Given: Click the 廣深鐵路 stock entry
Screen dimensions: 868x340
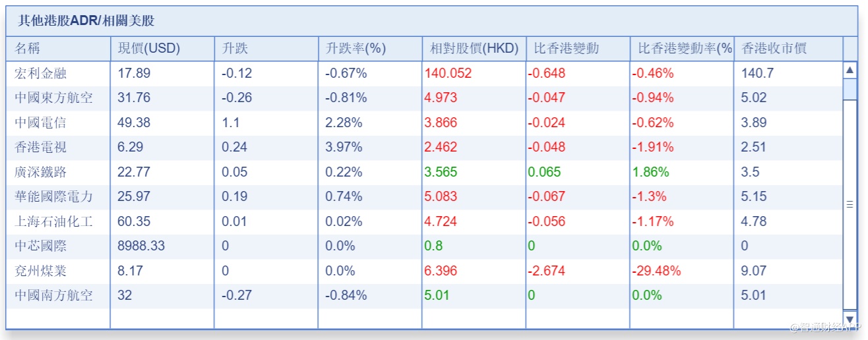Looking at the screenshot, I should [x=40, y=172].
